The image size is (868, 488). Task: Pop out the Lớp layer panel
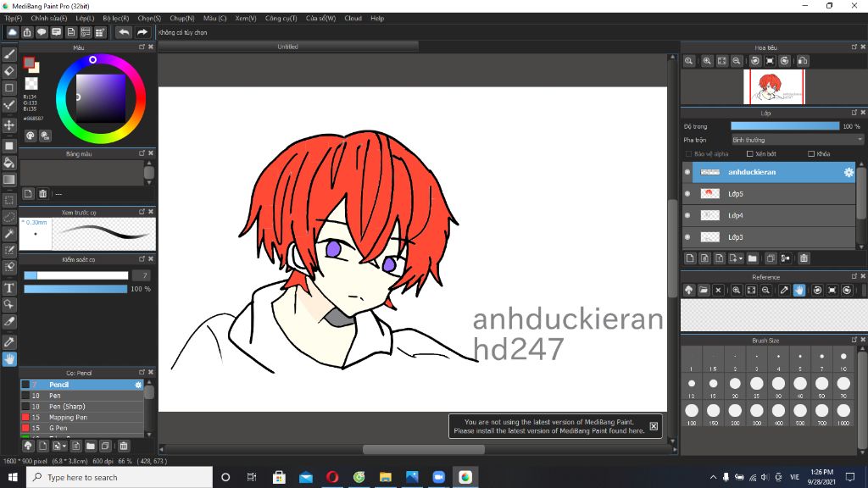pos(854,113)
